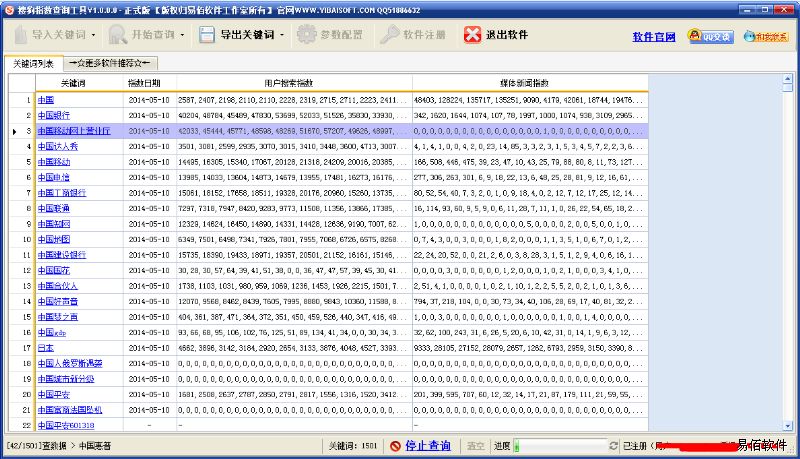Click the current-row arrow marker beside row 3

point(14,132)
